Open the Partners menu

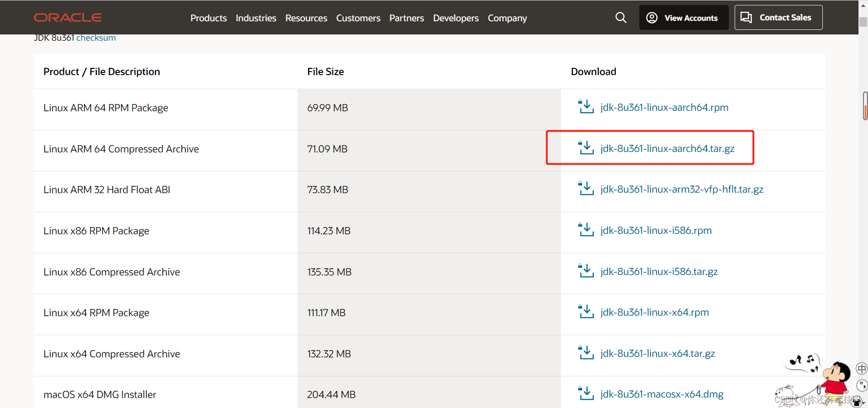coord(406,18)
